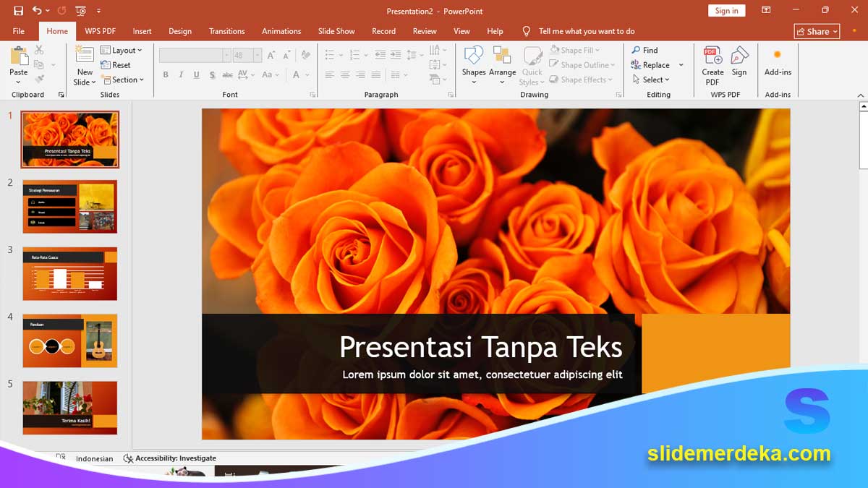Open the Shapes gallery

point(474,65)
